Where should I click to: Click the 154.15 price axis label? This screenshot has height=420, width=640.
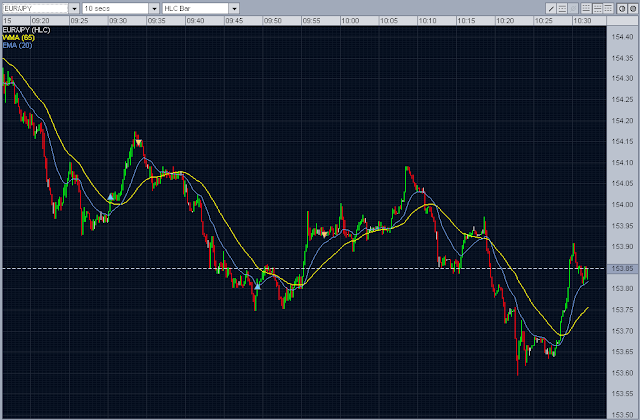(x=622, y=142)
